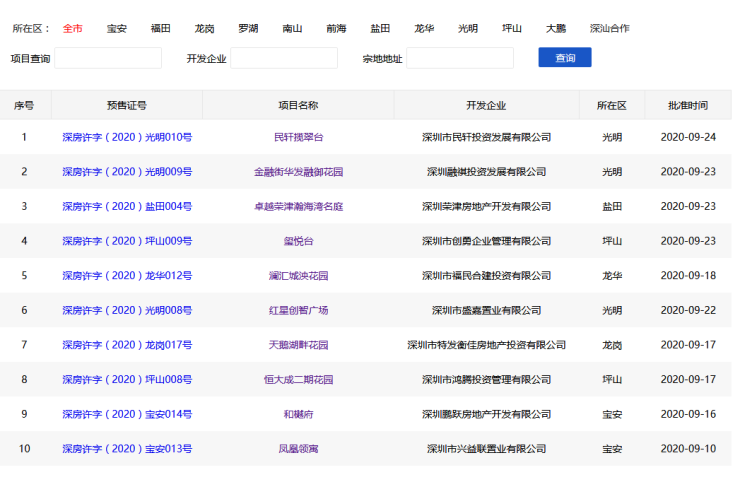Open project link 和樾府

[298, 414]
